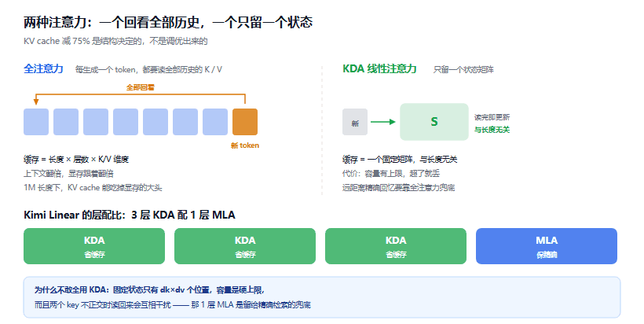
Task: Click the green arrow pointing to S
Action: click(x=382, y=122)
